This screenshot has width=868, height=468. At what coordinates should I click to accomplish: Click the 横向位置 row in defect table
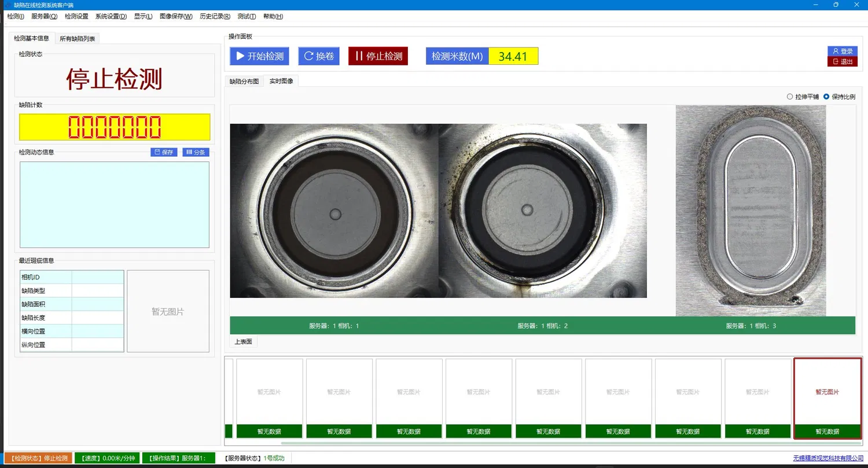coord(72,331)
